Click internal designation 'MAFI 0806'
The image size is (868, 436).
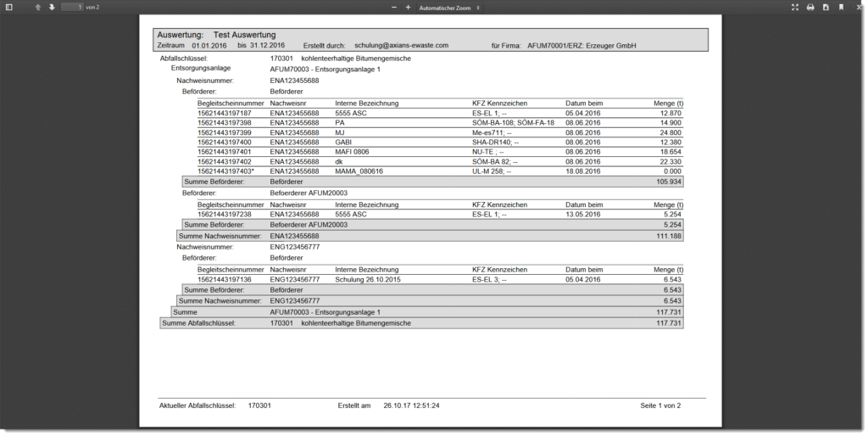[352, 152]
